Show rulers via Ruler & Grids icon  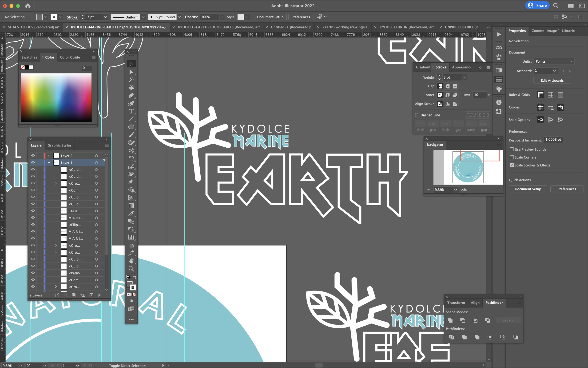[x=540, y=95]
